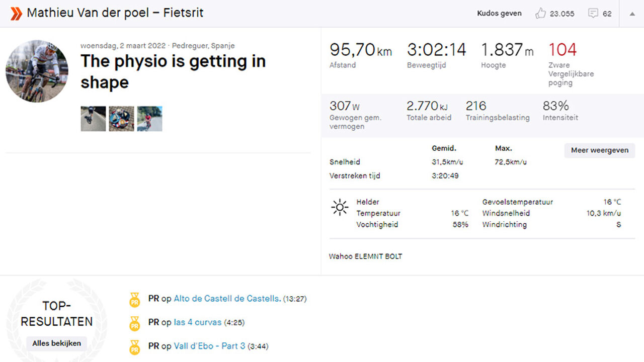Click the Wahoo ELEMNT BOLT device label
644x362 pixels.
365,256
